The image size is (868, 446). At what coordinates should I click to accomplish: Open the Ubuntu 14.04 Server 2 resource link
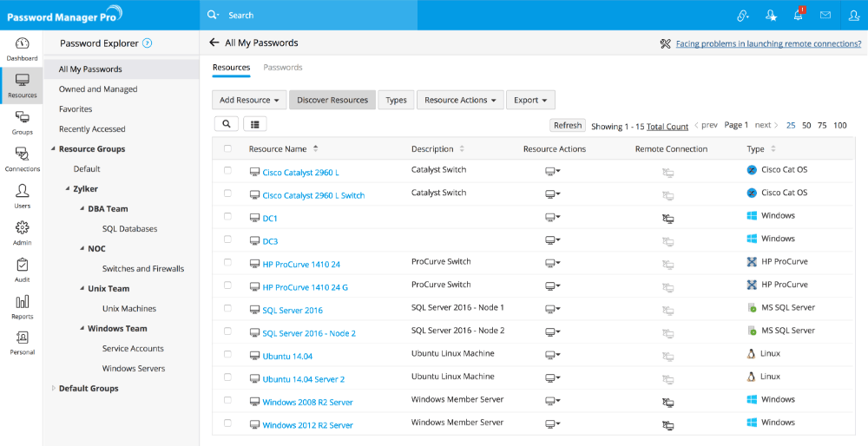(x=303, y=379)
